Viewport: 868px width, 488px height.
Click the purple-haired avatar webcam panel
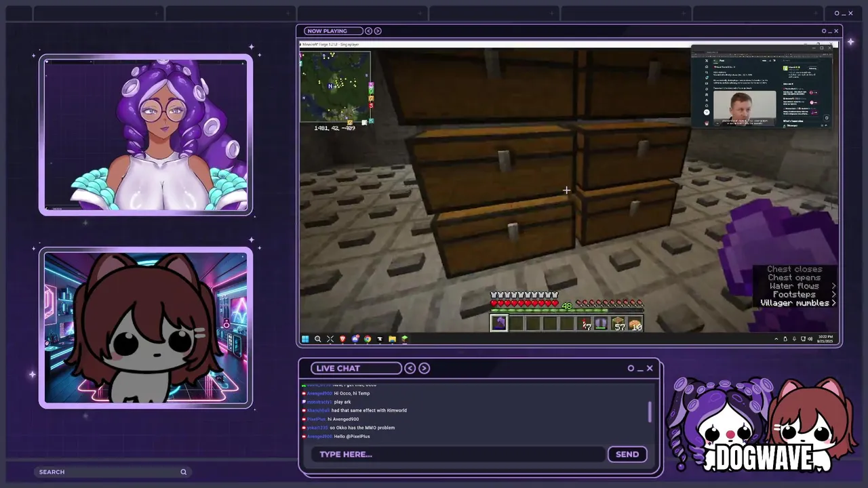coord(146,136)
